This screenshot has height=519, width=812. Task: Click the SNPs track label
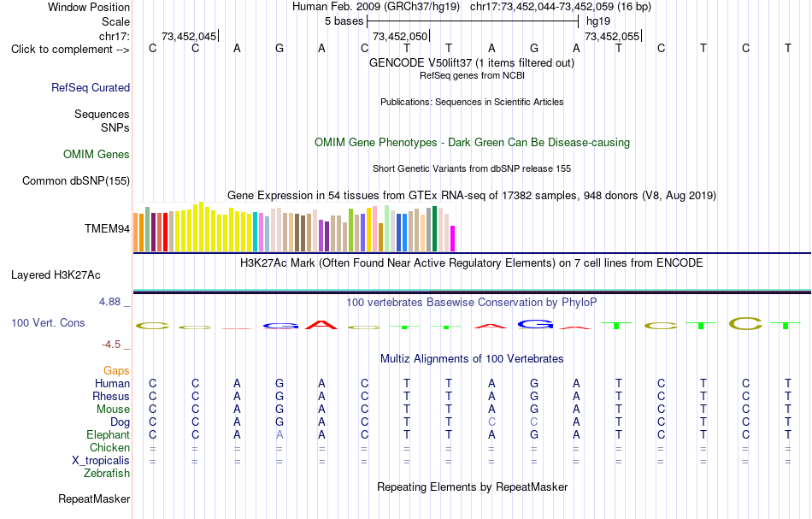[115, 127]
